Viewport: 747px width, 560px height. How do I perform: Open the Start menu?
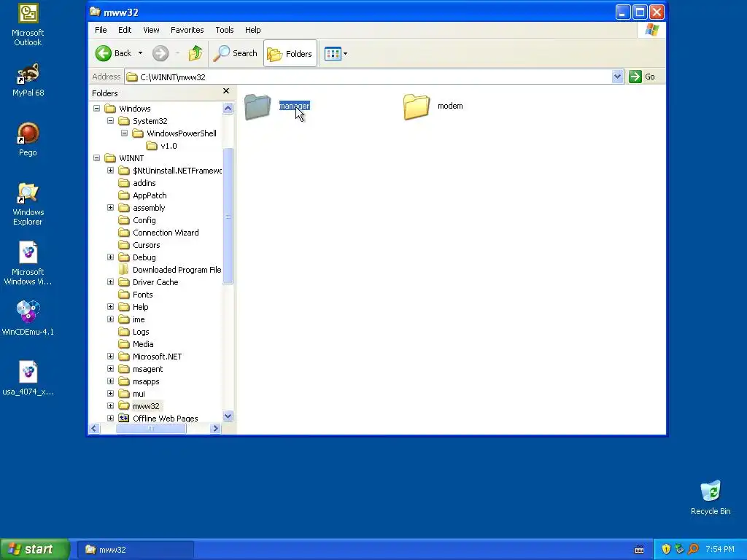pos(35,549)
